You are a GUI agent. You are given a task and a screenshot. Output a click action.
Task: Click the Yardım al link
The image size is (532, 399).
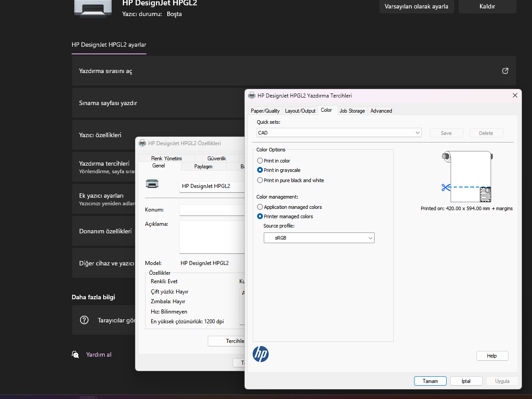point(99,354)
